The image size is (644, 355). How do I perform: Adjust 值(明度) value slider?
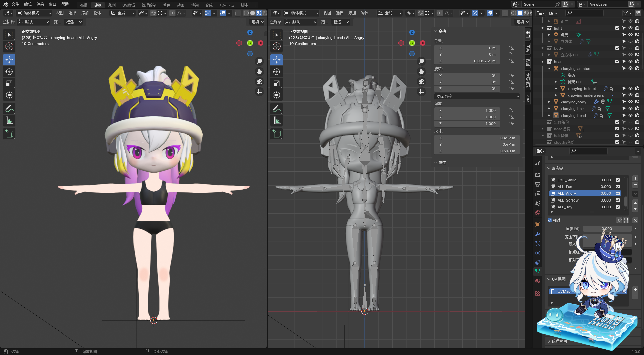tap(607, 229)
